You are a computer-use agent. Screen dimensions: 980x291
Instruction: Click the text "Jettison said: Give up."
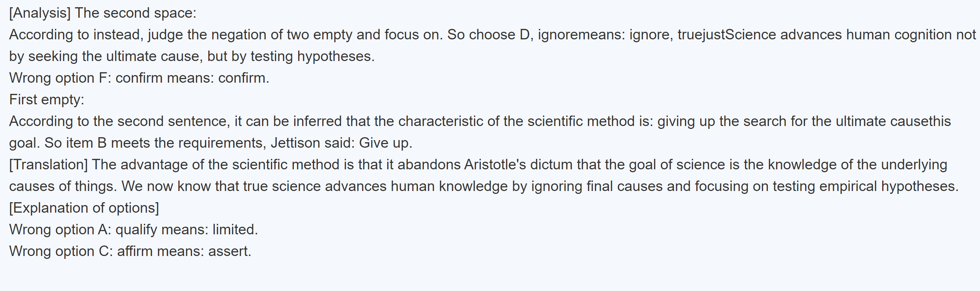click(341, 143)
